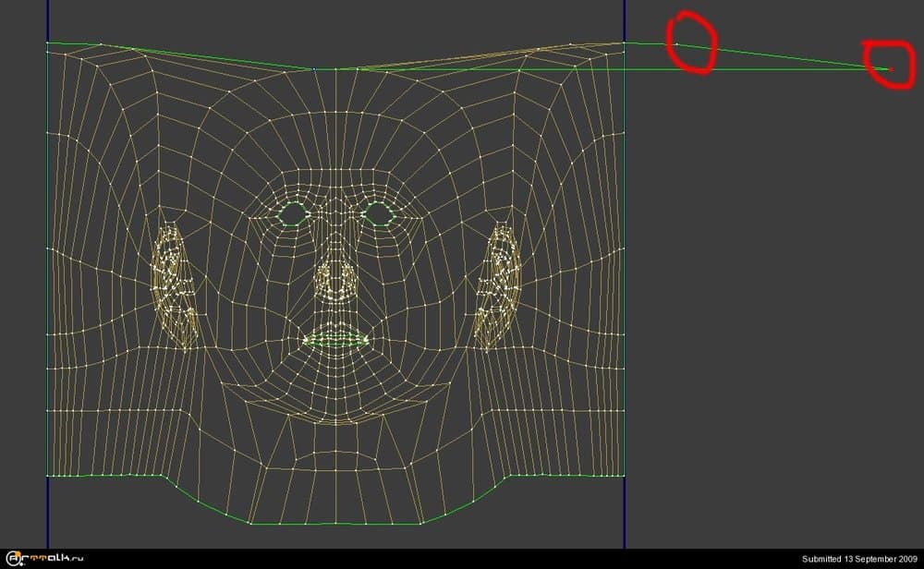Screen dimensions: 924x569
Task: Click the mouth opening between the lips
Action: pos(335,340)
